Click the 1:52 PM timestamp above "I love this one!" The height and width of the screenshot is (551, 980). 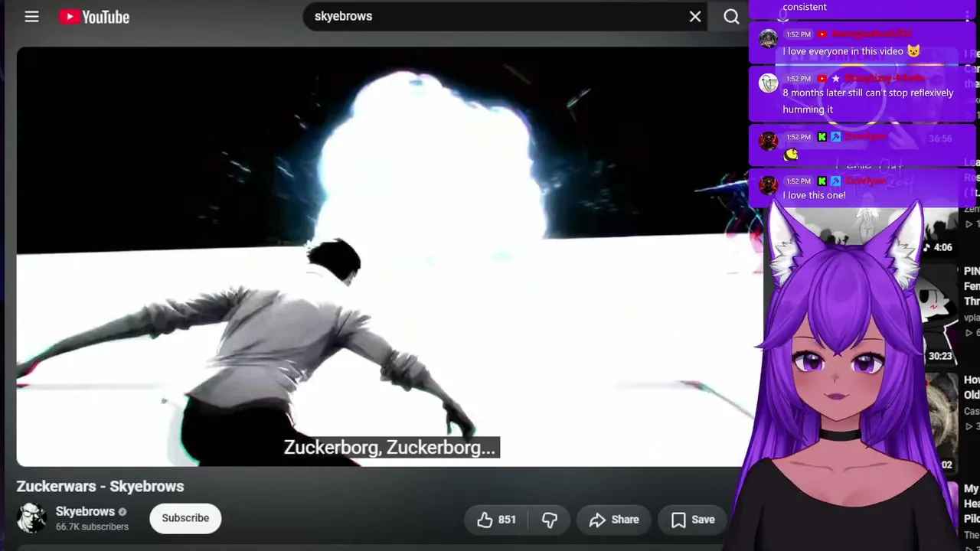799,181
